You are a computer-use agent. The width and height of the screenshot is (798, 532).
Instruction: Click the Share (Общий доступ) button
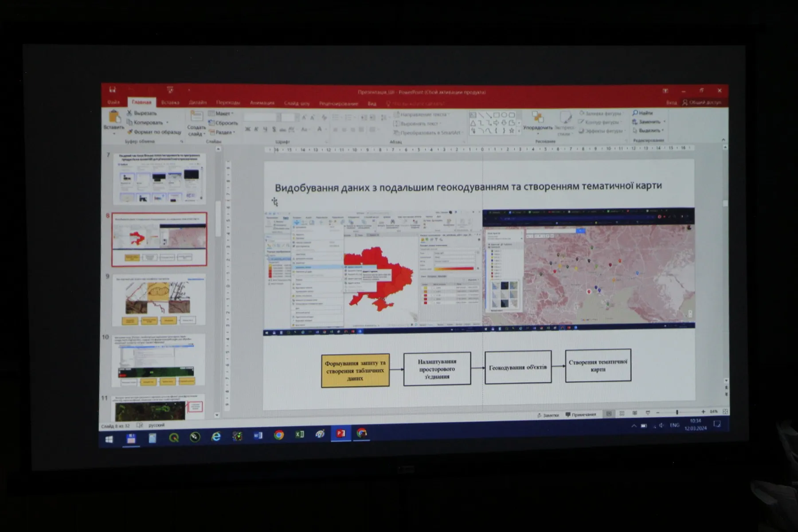(702, 102)
